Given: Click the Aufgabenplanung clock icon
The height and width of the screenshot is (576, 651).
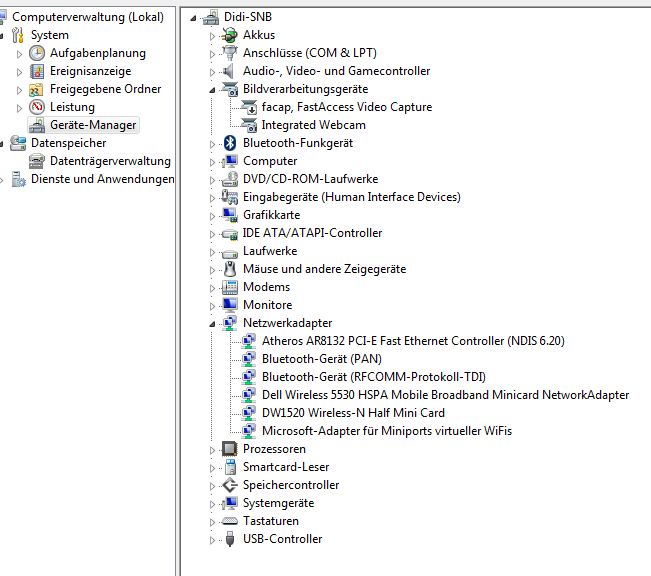Looking at the screenshot, I should pyautogui.click(x=37, y=53).
